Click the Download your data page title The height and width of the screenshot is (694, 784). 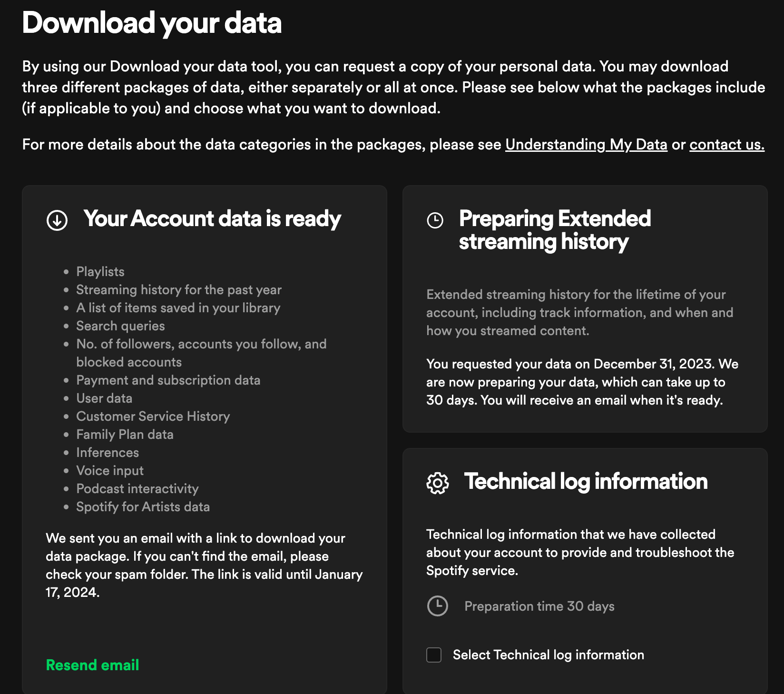click(x=152, y=23)
